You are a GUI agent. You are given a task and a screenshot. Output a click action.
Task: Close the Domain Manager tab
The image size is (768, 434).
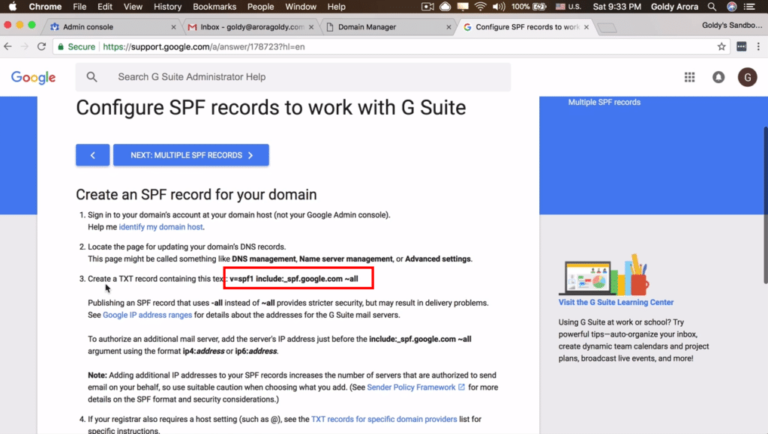[449, 27]
